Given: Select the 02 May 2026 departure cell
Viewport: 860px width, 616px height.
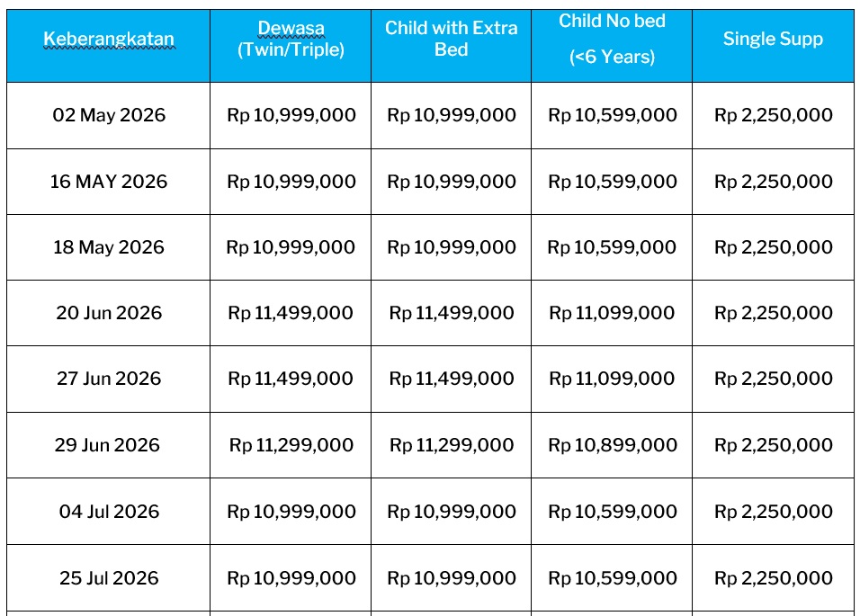Looking at the screenshot, I should click(x=109, y=115).
